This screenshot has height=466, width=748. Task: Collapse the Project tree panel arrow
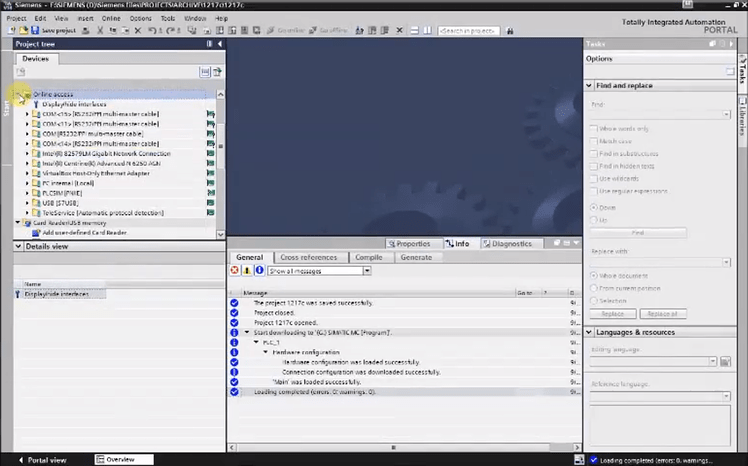tap(219, 44)
